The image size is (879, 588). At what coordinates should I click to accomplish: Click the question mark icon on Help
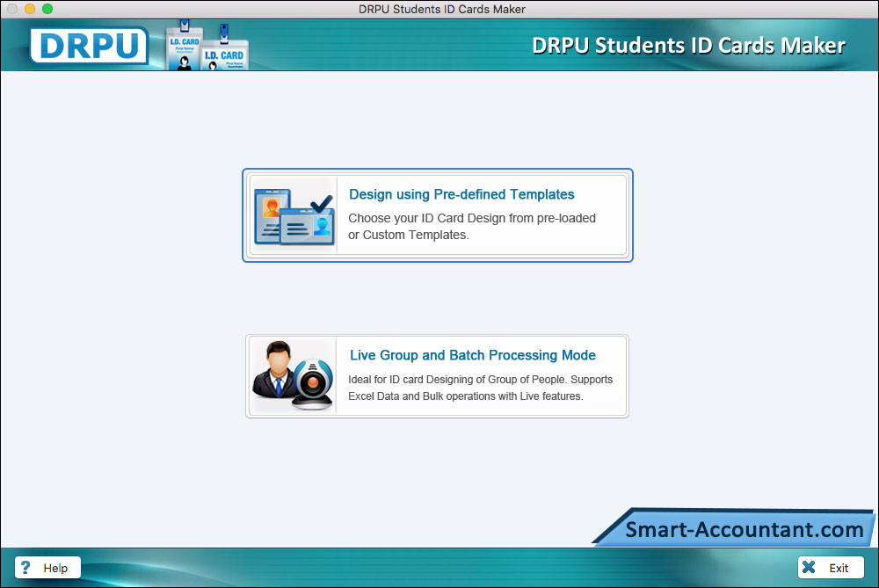pos(25,567)
